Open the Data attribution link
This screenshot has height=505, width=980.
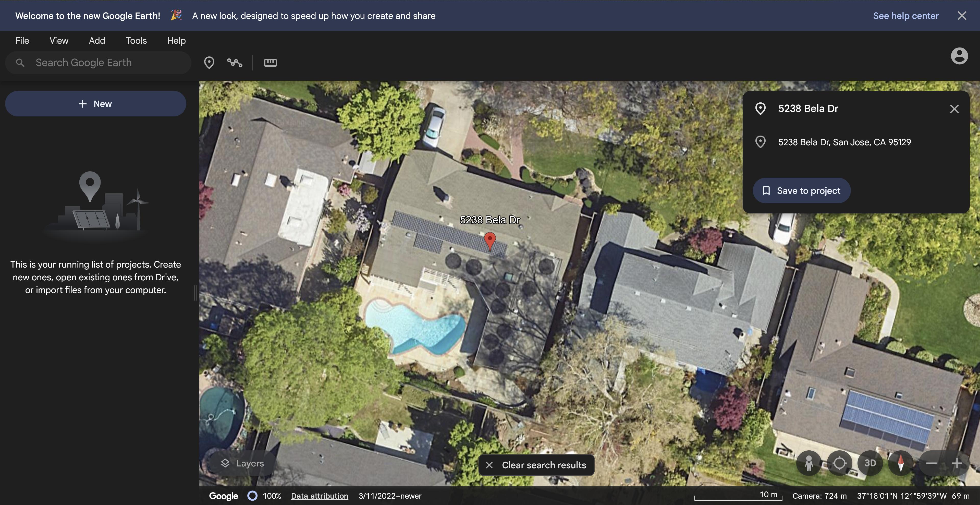point(320,496)
